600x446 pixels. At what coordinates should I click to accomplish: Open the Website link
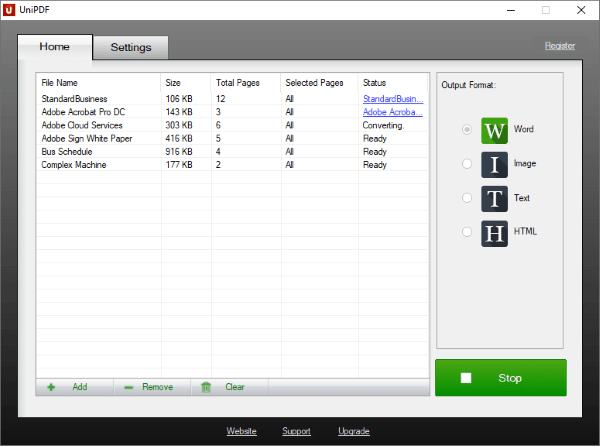(241, 431)
